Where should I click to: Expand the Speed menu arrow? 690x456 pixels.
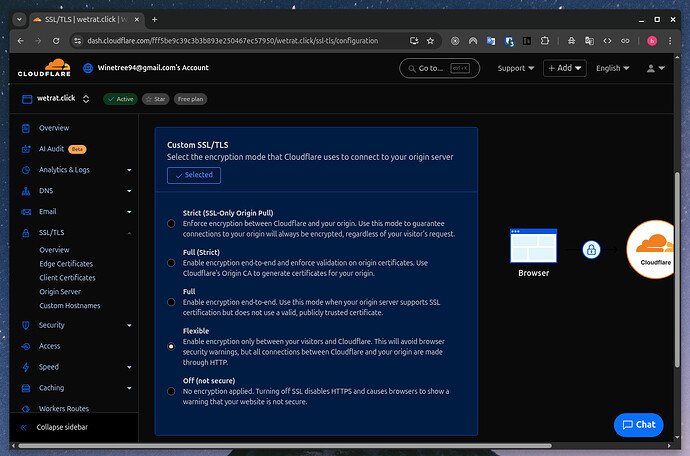tap(129, 367)
